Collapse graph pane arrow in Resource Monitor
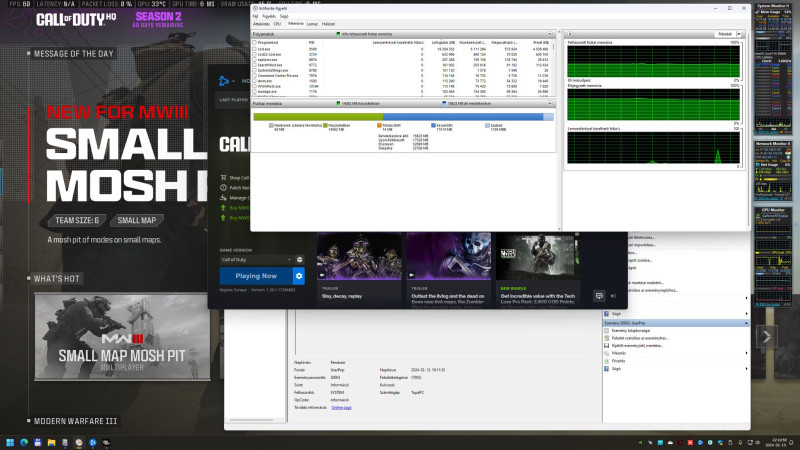Image resolution: width=800 pixels, height=450 pixels. tap(570, 34)
